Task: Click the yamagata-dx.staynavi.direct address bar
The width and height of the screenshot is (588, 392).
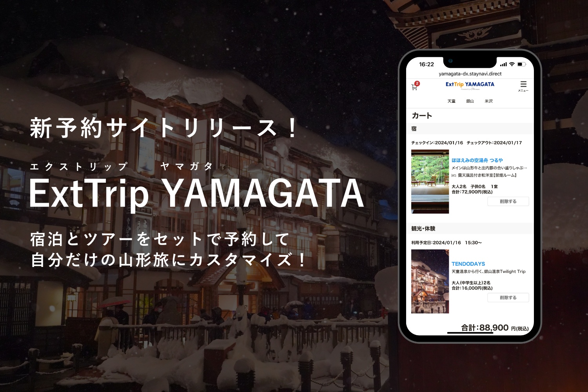Action: click(x=470, y=74)
